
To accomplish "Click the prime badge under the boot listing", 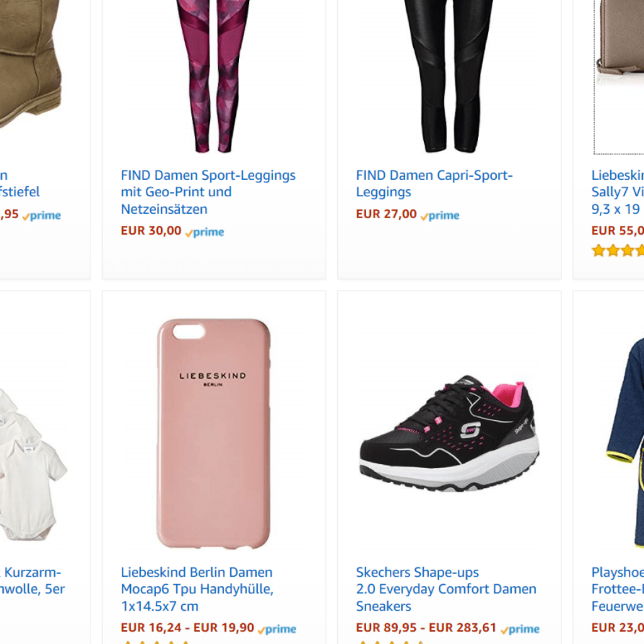I will tap(42, 216).
